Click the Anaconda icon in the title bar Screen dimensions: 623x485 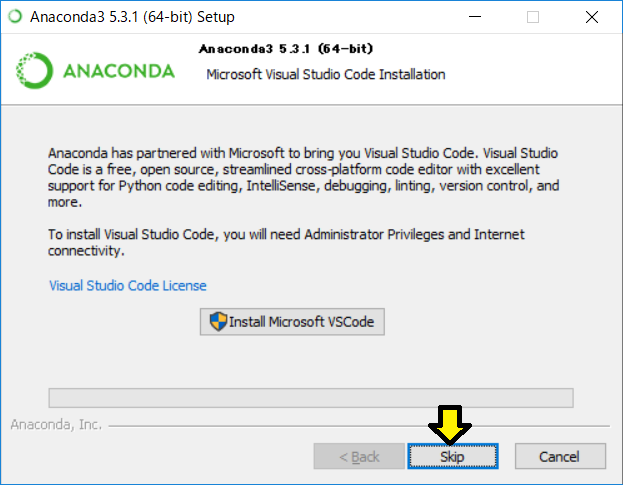point(15,17)
